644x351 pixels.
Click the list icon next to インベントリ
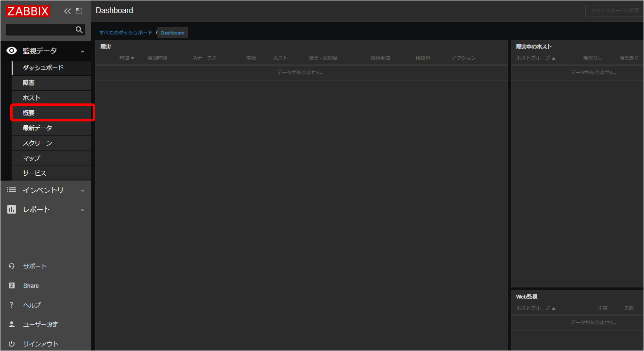coord(12,190)
